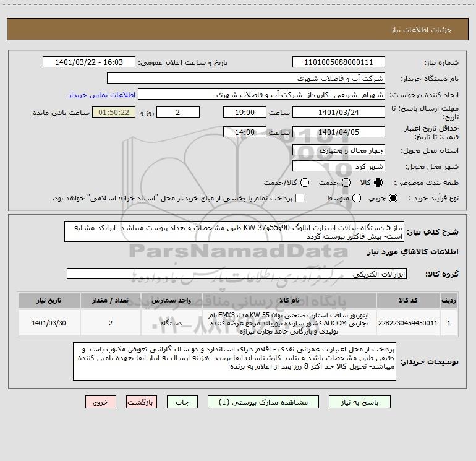The image size is (476, 461).
Task: Click the بازگشت back button
Action: (142, 402)
